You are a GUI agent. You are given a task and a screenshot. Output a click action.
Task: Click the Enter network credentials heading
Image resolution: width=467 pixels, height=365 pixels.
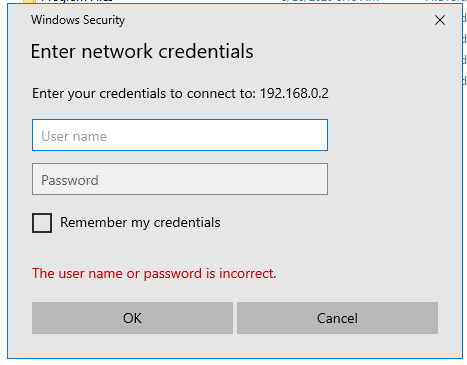click(x=142, y=51)
